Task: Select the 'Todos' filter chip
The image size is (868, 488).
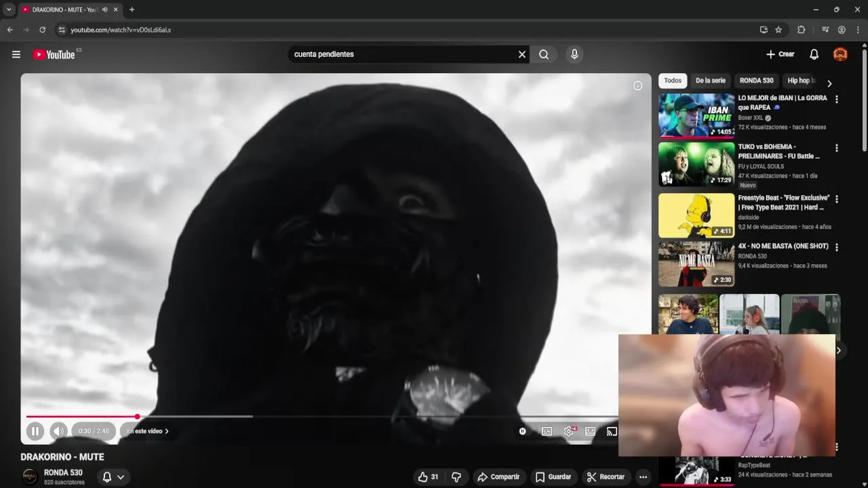Action: pyautogui.click(x=673, y=81)
